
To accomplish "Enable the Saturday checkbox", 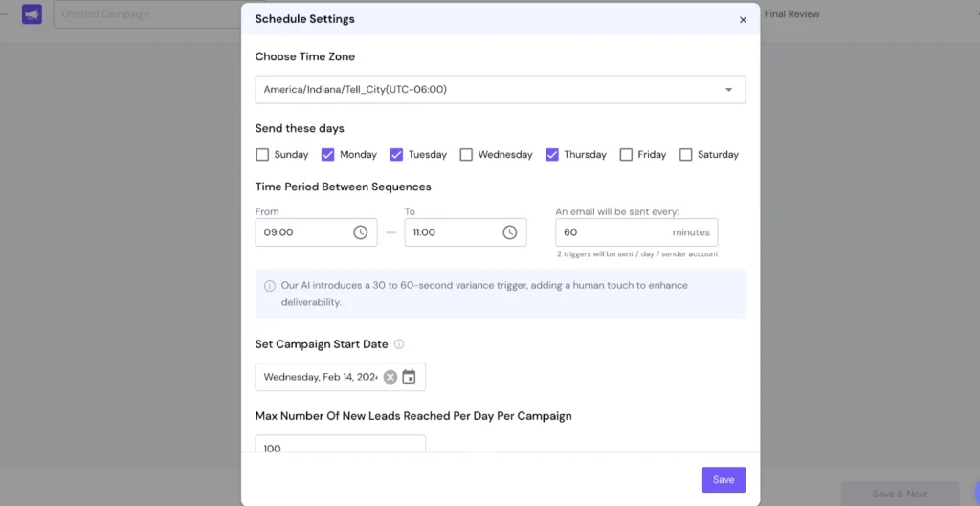I will point(685,154).
